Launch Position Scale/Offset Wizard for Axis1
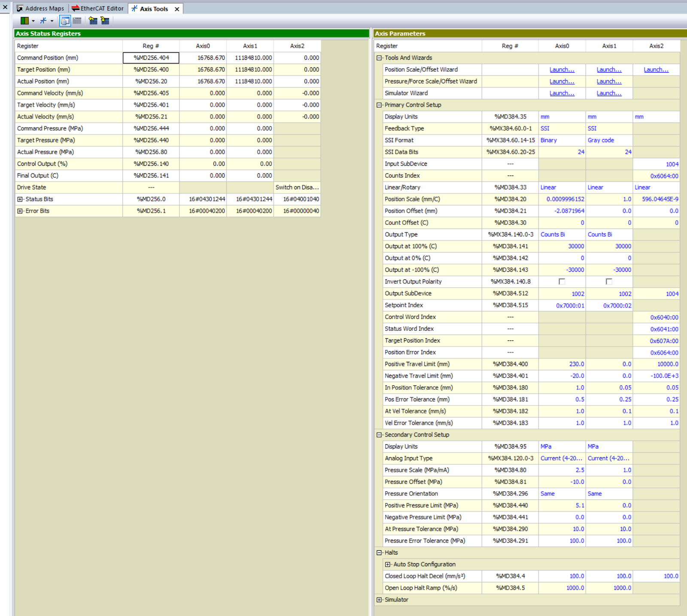The width and height of the screenshot is (687, 616). point(609,70)
